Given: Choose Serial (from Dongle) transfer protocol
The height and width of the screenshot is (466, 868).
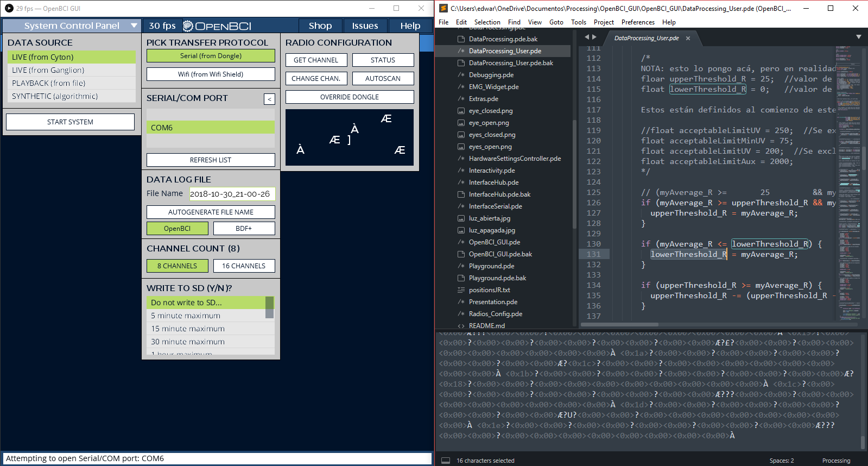Looking at the screenshot, I should pyautogui.click(x=211, y=56).
